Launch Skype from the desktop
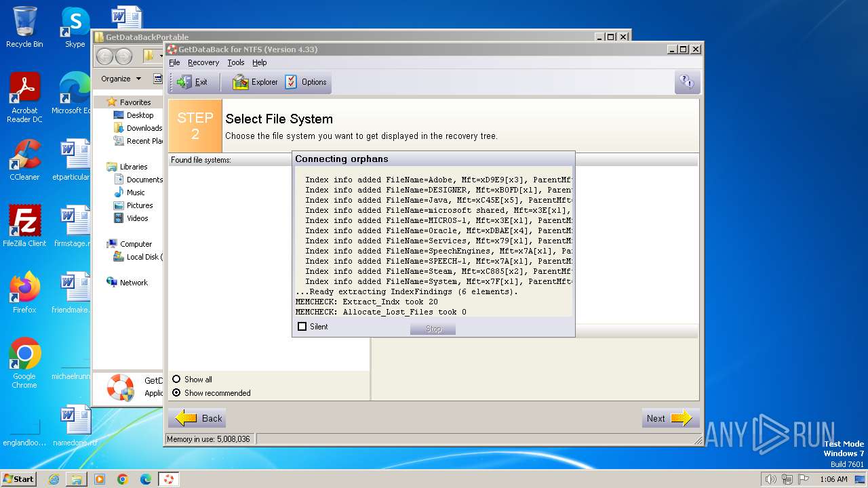 [75, 27]
